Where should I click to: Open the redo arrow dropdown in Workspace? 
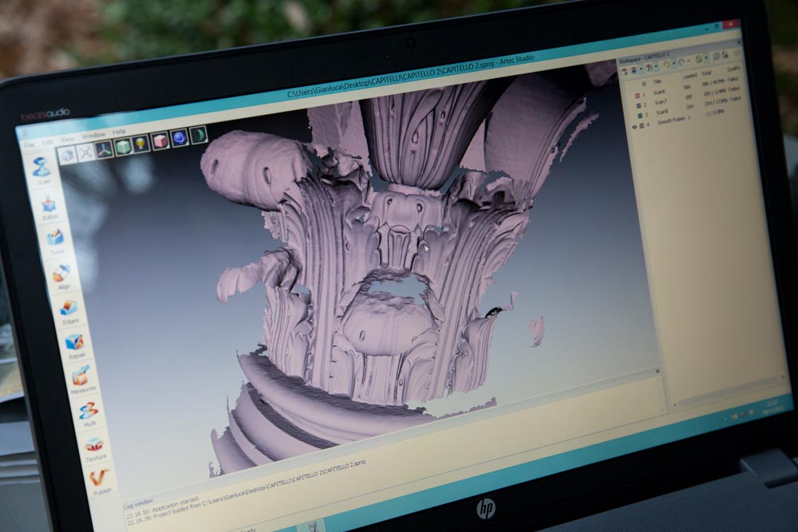click(687, 62)
